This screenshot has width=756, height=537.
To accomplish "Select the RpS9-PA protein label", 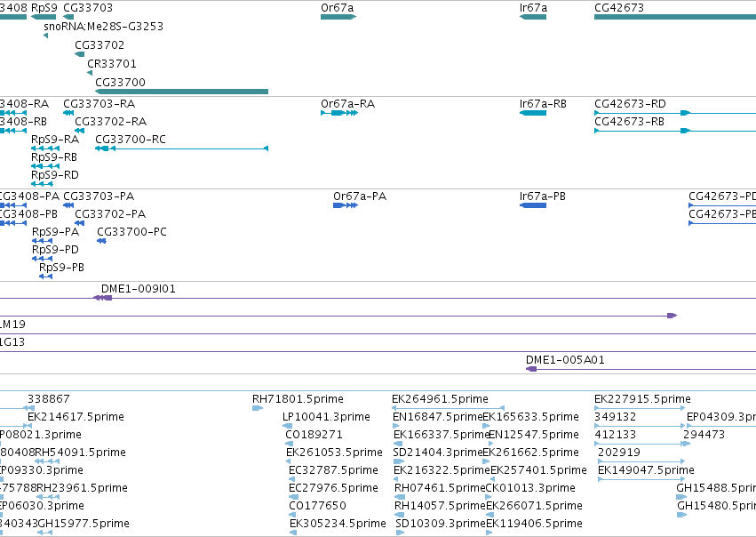I will (56, 232).
